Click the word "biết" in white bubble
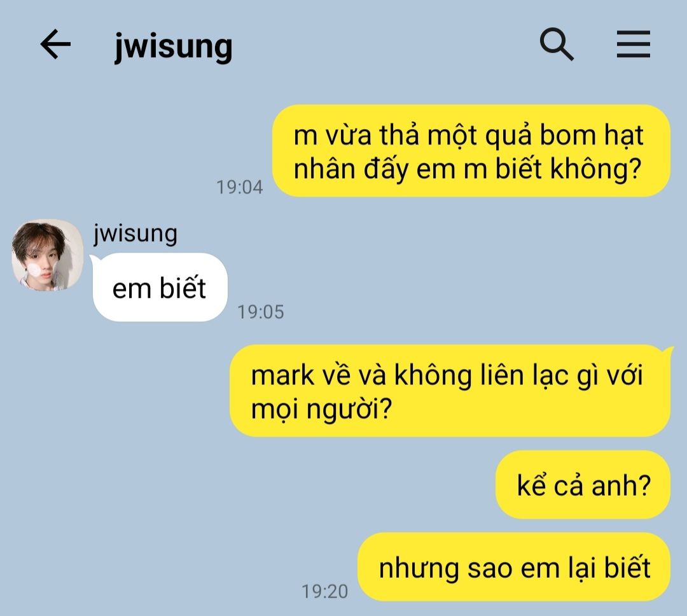 [183, 288]
